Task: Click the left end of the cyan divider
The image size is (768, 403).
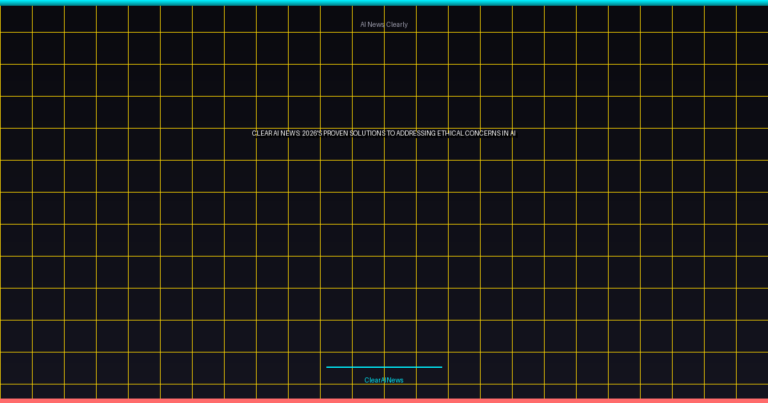Action: 328,367
